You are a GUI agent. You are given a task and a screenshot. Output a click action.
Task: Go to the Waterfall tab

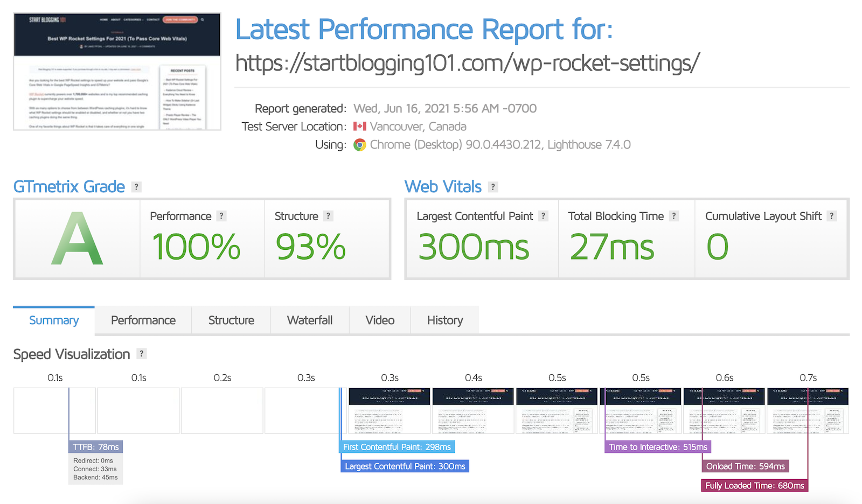(x=310, y=320)
